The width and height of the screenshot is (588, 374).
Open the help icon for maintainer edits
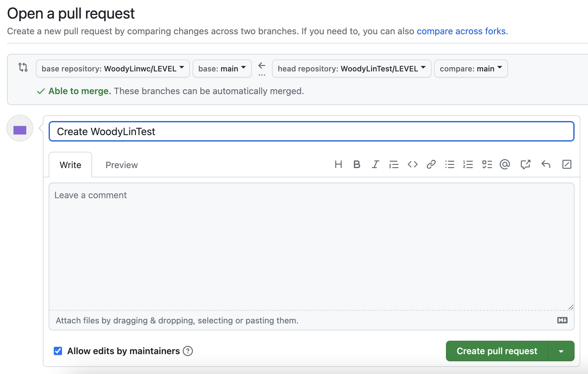pos(188,351)
